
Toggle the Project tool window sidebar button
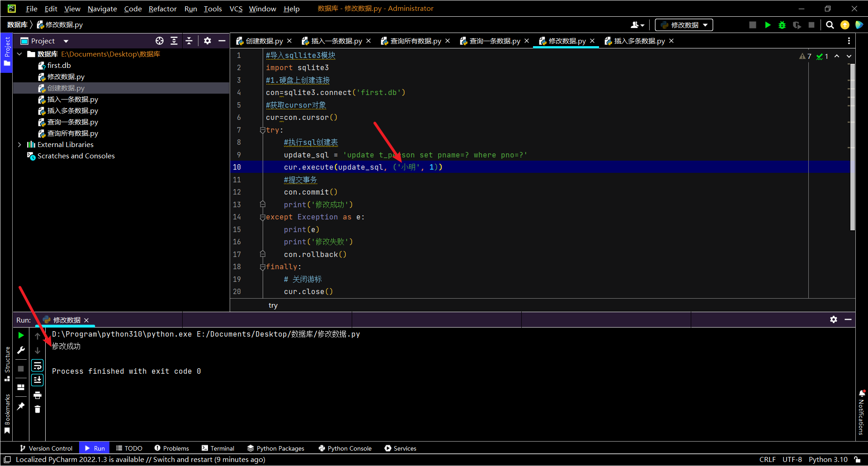(x=7, y=51)
